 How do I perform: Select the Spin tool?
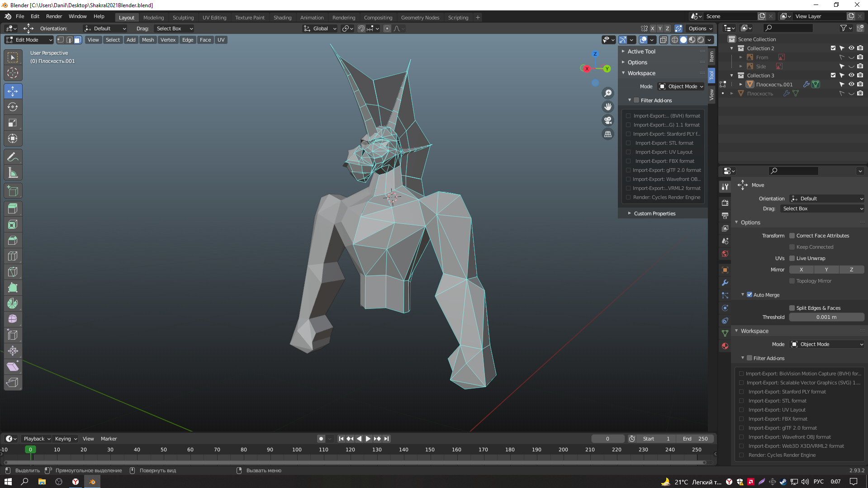(13, 304)
